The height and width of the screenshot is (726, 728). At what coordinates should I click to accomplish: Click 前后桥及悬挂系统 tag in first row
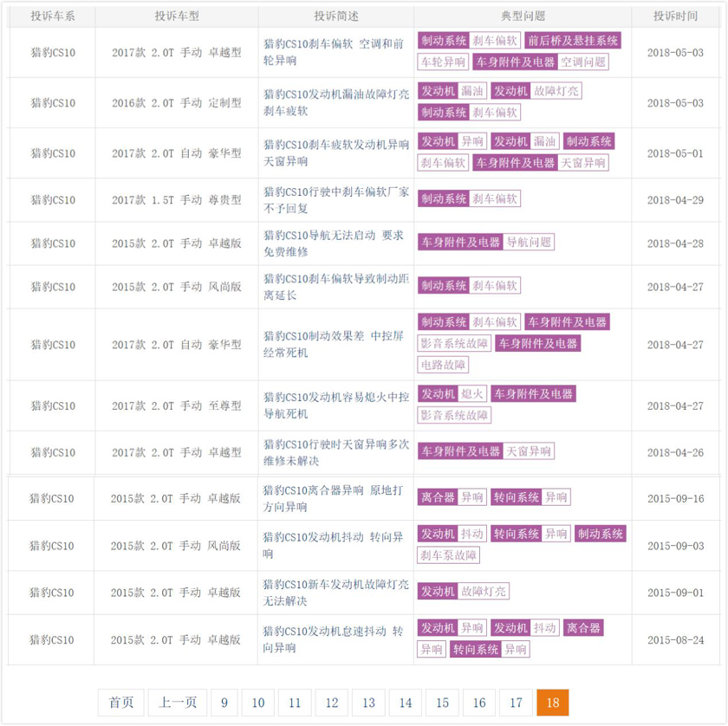click(x=573, y=41)
